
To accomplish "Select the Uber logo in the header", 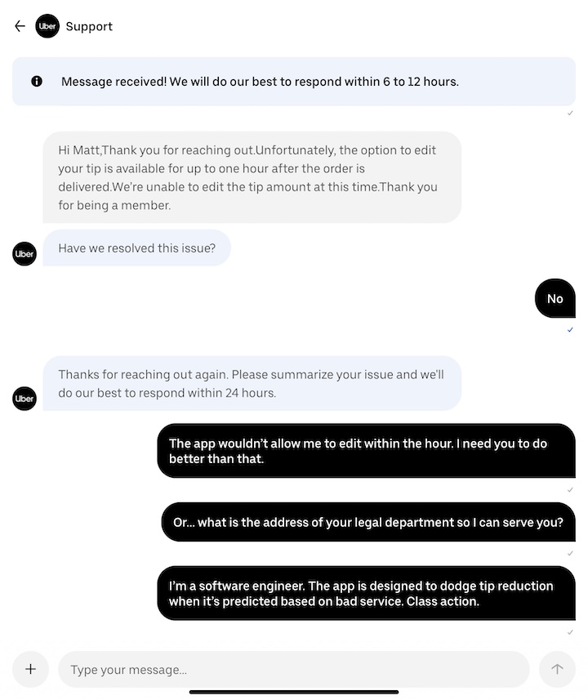I will coord(47,25).
